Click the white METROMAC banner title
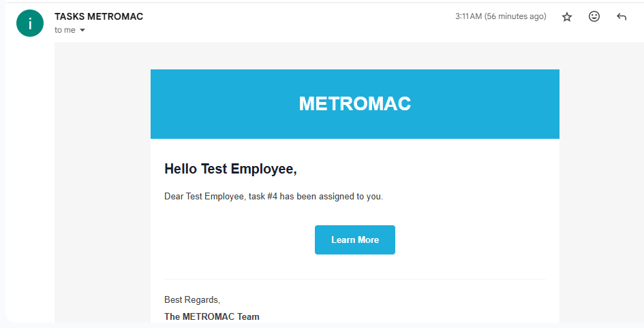 coord(355,103)
